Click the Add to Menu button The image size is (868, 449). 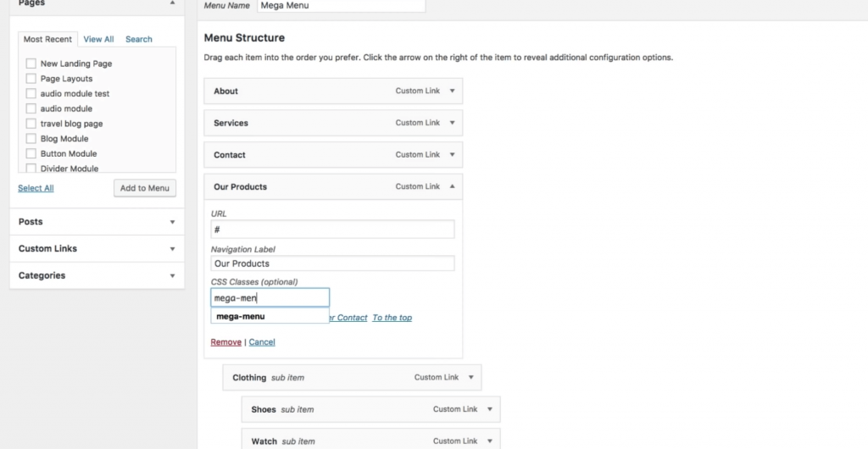(145, 188)
